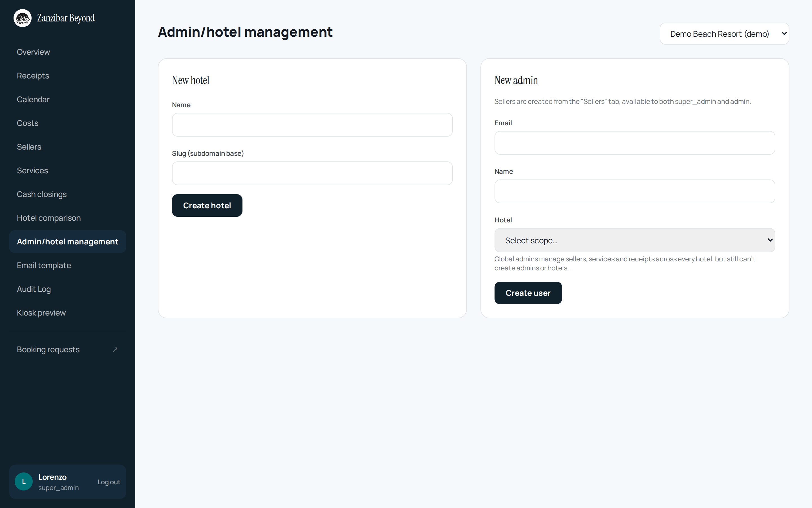Image resolution: width=812 pixels, height=508 pixels.
Task: Click the super_admin role label
Action: (x=58, y=488)
